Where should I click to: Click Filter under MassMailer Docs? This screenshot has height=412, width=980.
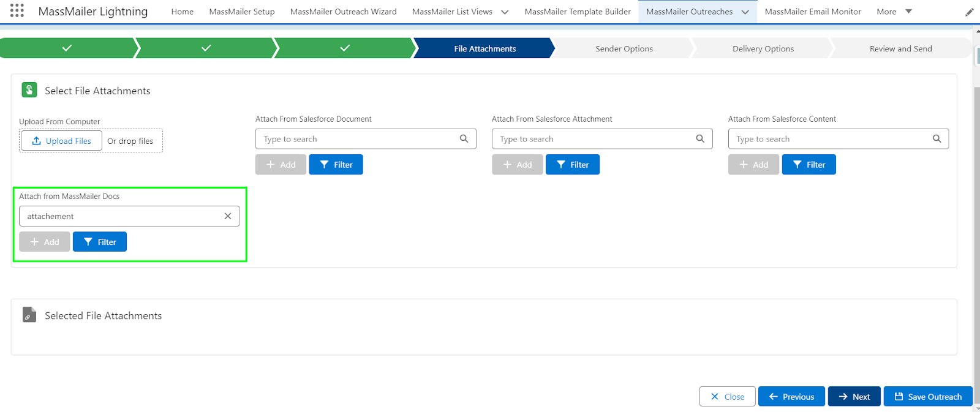tap(100, 242)
